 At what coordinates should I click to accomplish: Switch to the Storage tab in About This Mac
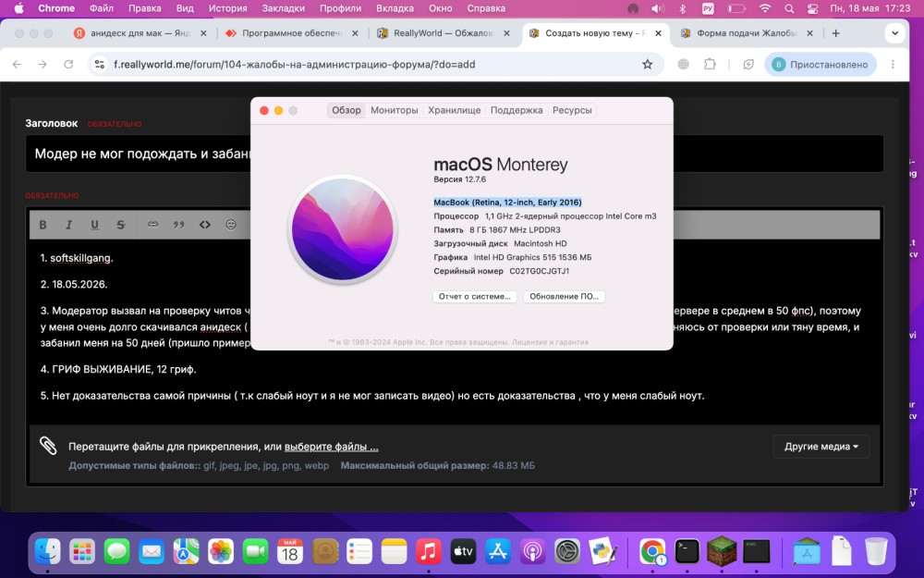(454, 110)
